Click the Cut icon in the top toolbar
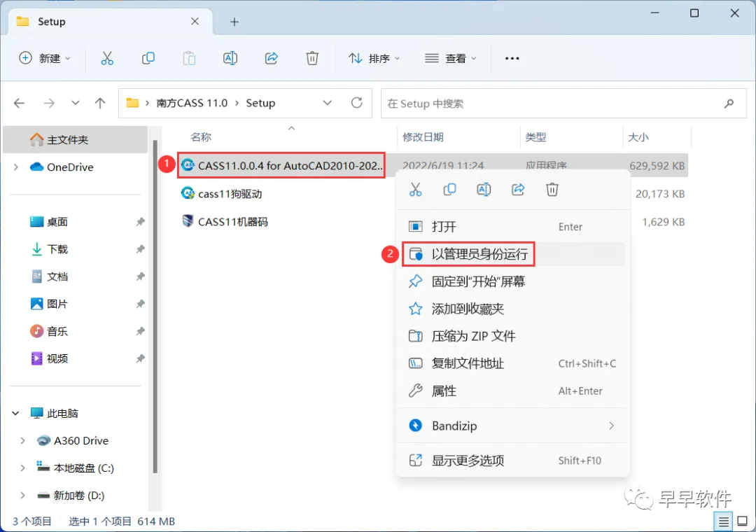 [107, 58]
